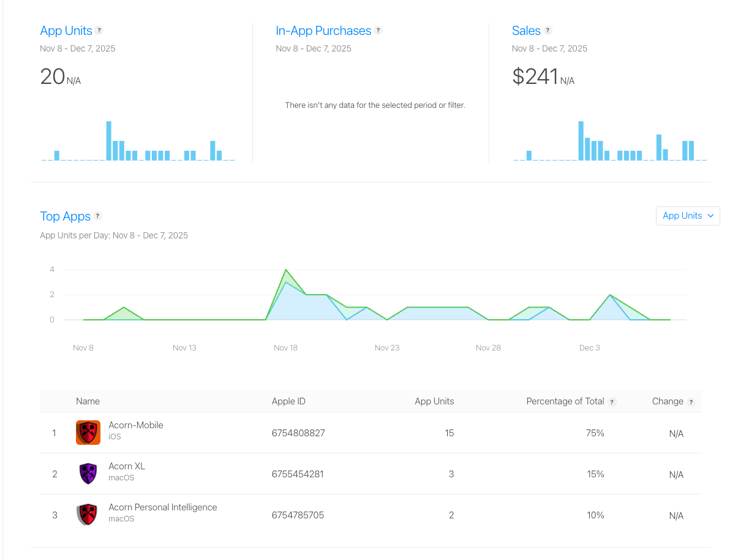The image size is (738, 560).
Task: Click the 15% percentage value
Action: (x=595, y=474)
